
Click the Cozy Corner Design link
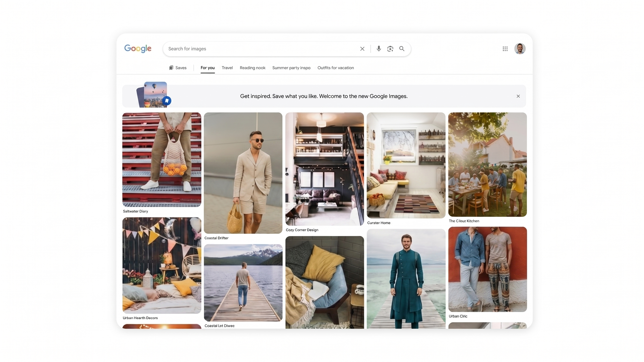302,230
